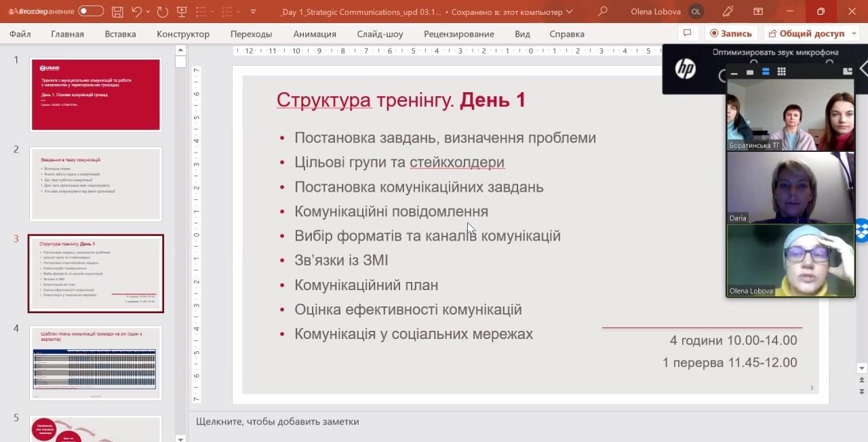Open the Customize Quick Access Toolbar dropdown
The image size is (868, 442).
click(x=253, y=12)
